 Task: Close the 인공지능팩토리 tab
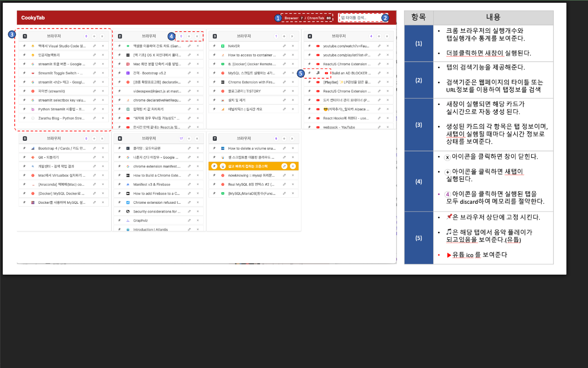point(103,54)
